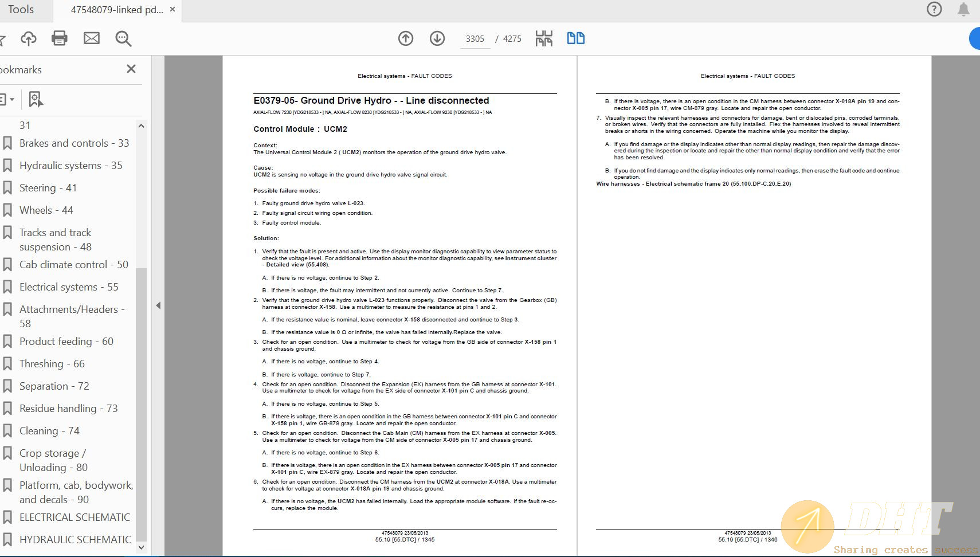This screenshot has height=557, width=980.
Task: Open the search magnifier tool
Action: tap(123, 38)
